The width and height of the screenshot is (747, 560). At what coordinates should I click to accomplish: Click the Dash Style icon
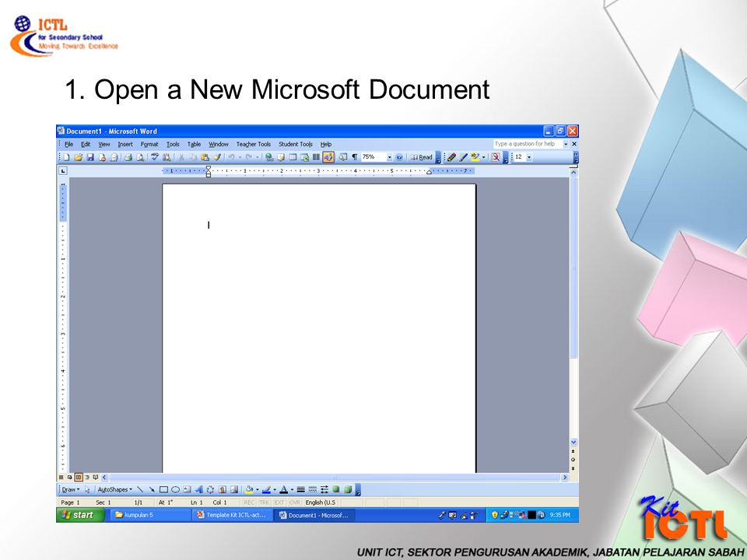[313, 489]
